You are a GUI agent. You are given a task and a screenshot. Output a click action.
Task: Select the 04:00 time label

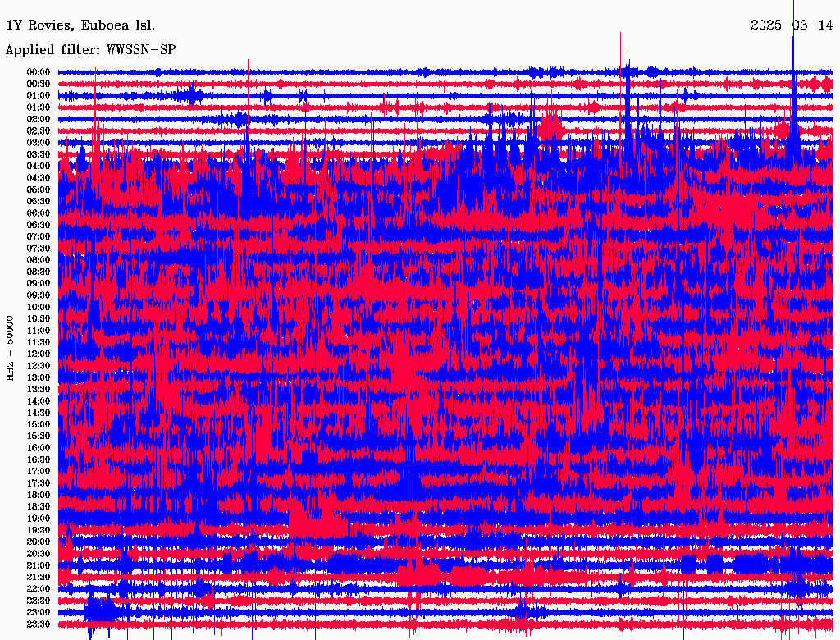pyautogui.click(x=38, y=167)
